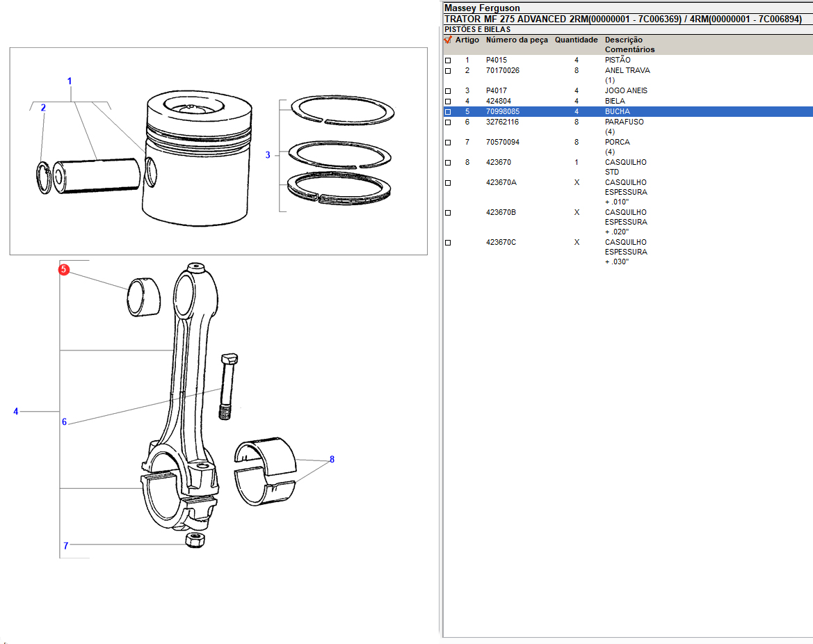Select callout 3 beside the piston rings drawing
Screen dimensions: 813x644
coord(268,155)
